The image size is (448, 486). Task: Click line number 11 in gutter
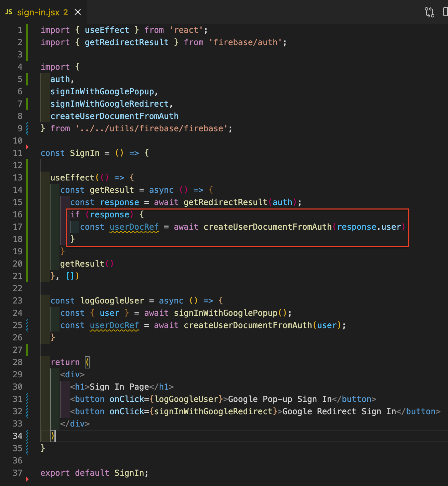point(17,153)
